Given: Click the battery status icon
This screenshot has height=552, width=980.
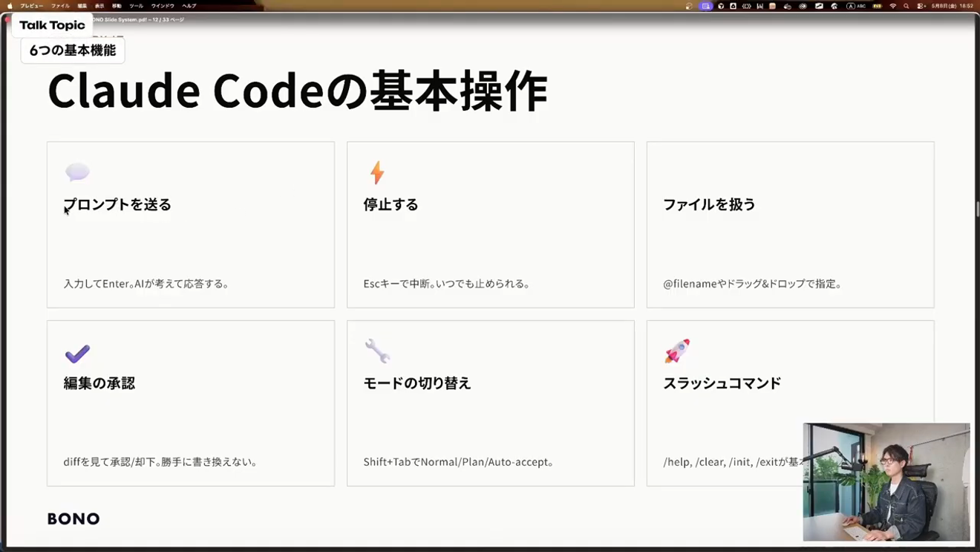Looking at the screenshot, I should (878, 6).
